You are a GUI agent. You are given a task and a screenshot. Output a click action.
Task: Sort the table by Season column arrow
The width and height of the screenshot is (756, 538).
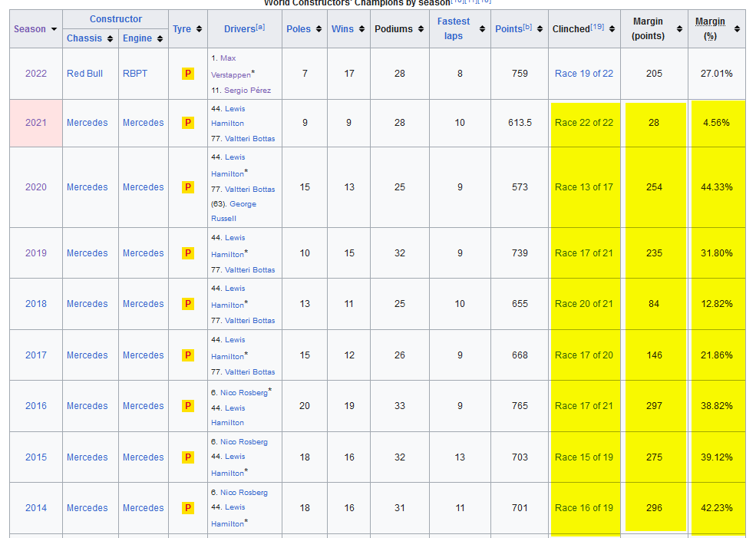(53, 29)
